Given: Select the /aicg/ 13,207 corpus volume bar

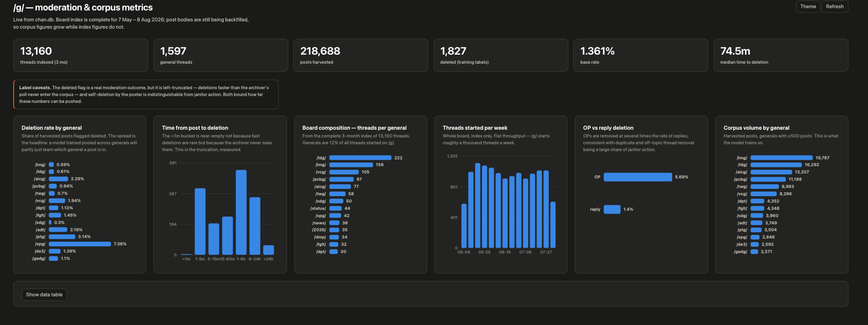Looking at the screenshot, I should [771, 172].
